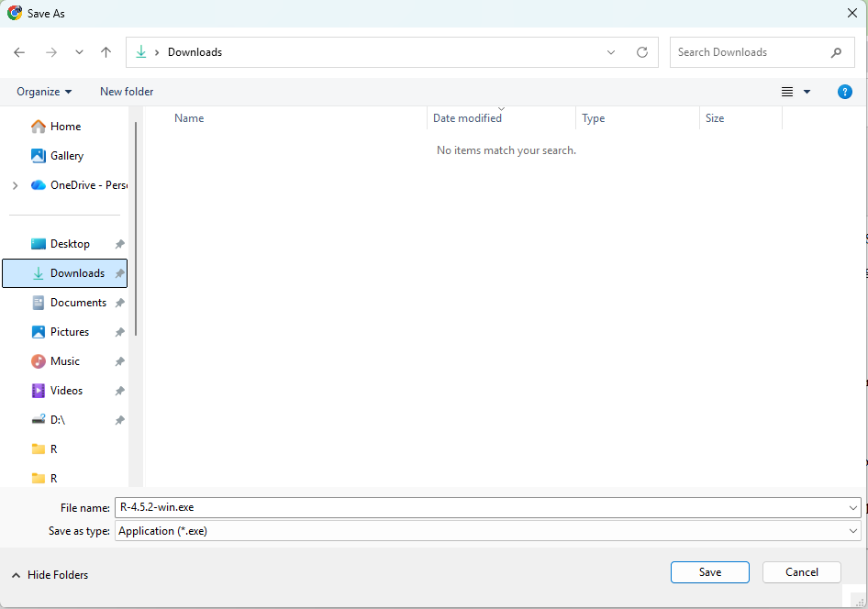Click the Save button

click(x=709, y=572)
